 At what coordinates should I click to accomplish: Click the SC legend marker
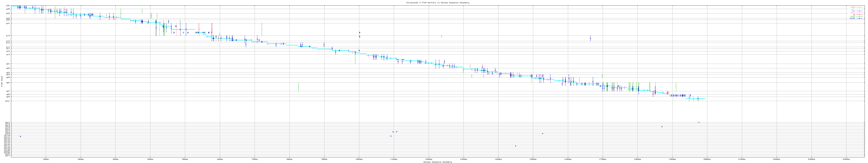click(x=860, y=15)
